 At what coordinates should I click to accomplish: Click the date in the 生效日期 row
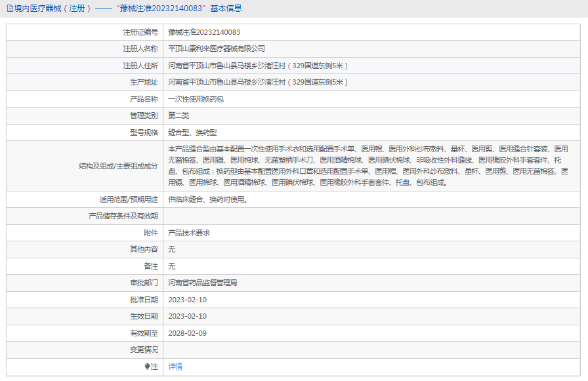click(187, 317)
